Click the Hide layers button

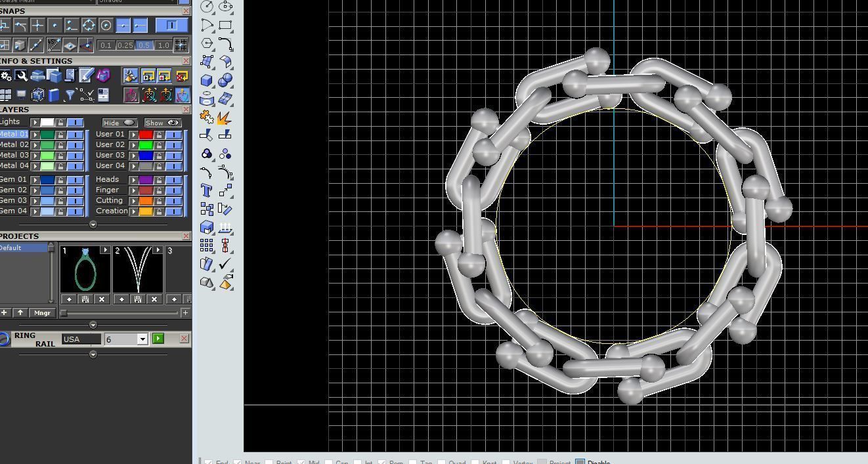(x=119, y=123)
